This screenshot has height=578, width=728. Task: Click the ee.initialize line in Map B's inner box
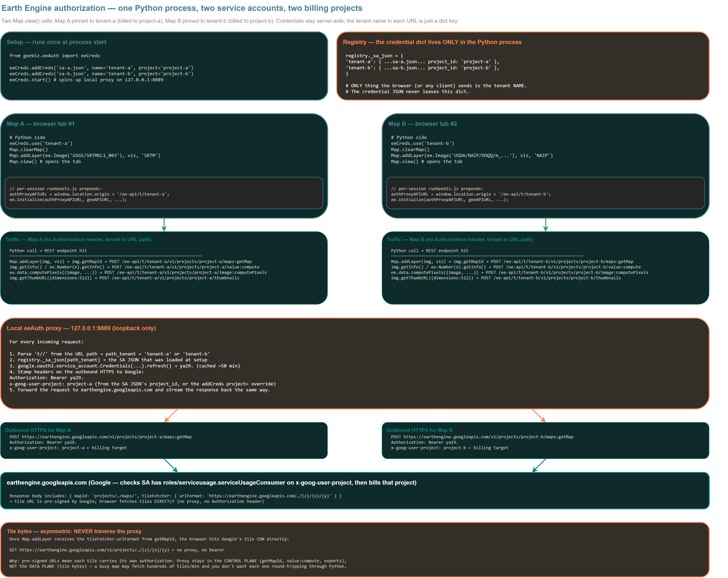450,200
